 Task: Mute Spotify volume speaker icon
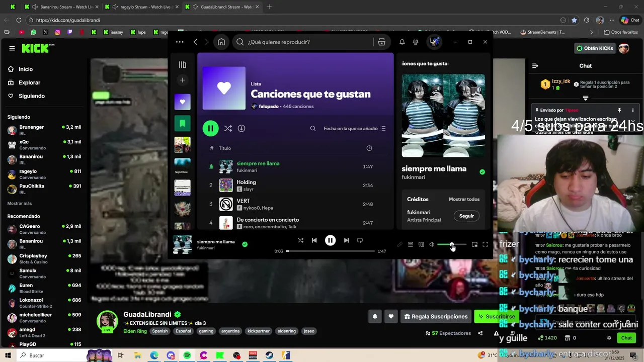pyautogui.click(x=432, y=244)
